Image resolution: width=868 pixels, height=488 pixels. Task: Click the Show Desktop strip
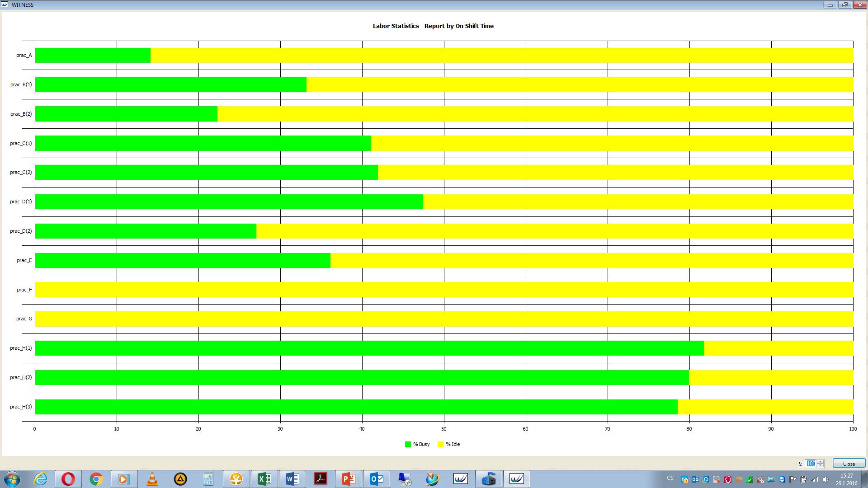(x=865, y=479)
